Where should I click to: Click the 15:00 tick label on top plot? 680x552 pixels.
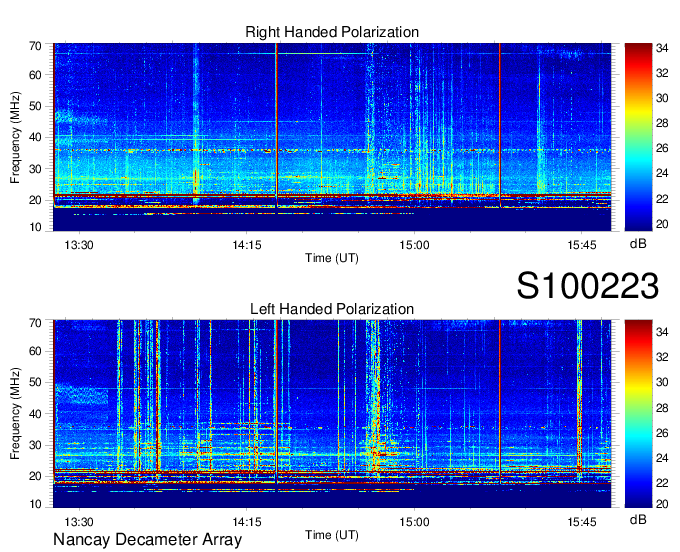(414, 245)
